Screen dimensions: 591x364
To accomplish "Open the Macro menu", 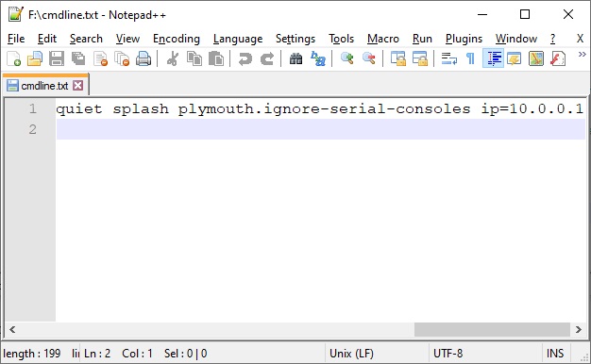I will pyautogui.click(x=383, y=39).
